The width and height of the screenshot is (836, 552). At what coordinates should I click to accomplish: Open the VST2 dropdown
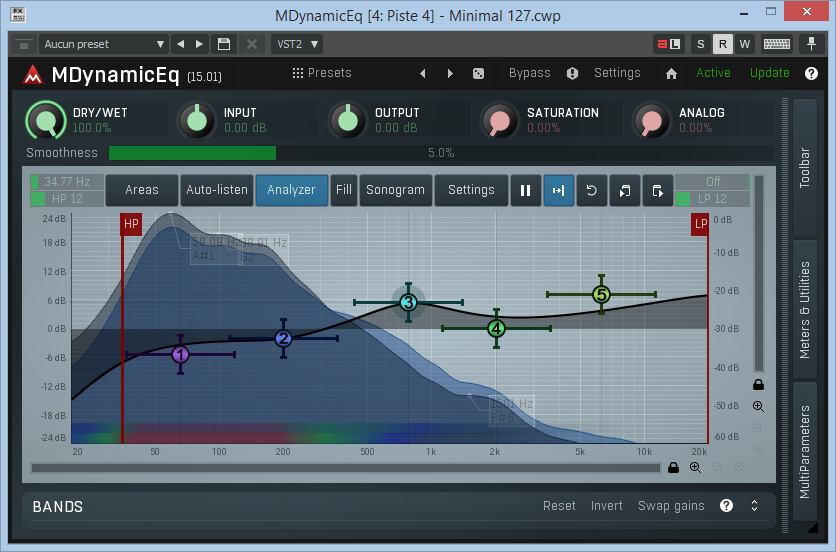(297, 44)
